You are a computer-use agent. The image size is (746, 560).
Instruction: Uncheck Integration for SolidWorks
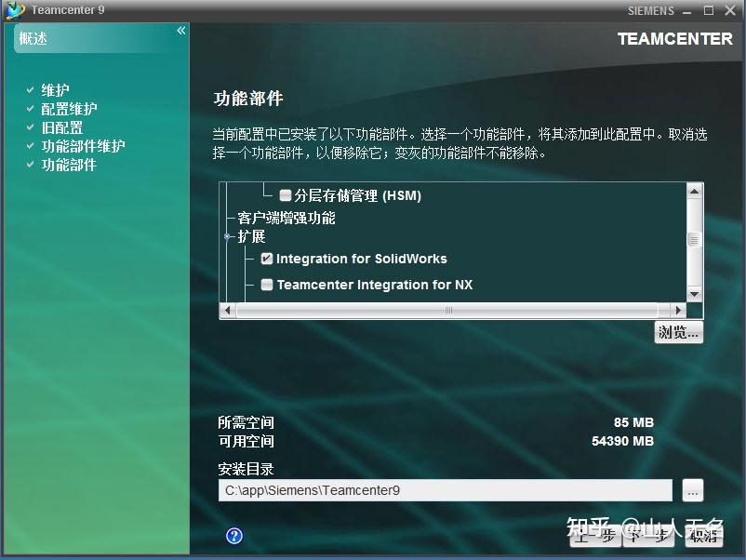[266, 259]
